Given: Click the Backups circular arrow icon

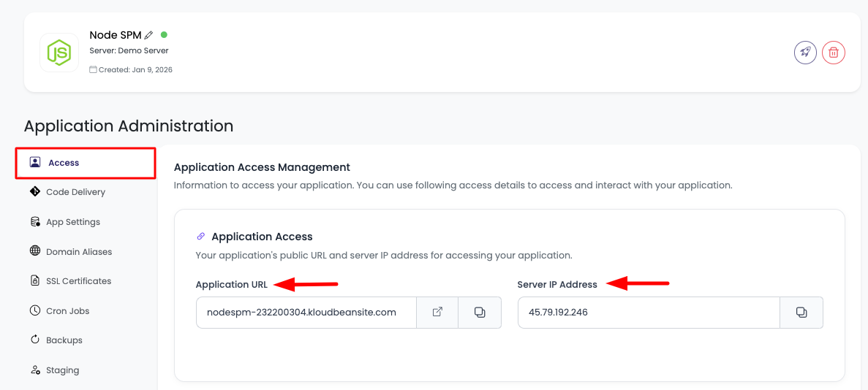Looking at the screenshot, I should point(35,340).
